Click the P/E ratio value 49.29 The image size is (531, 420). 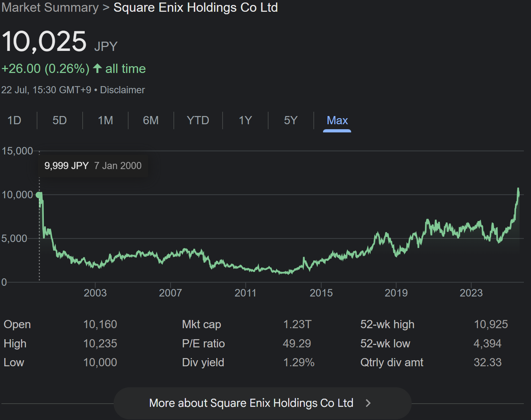click(297, 343)
